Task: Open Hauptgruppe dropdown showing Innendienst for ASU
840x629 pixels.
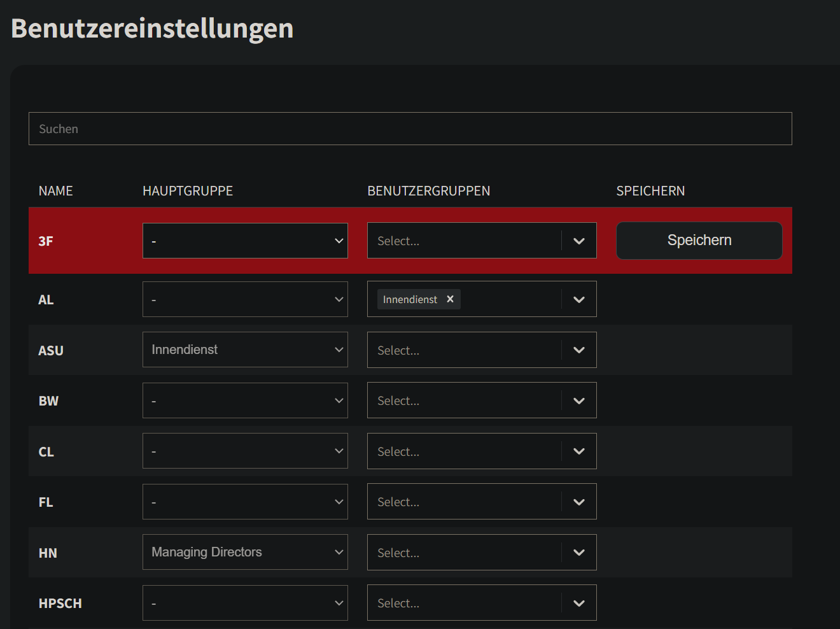Action: 245,350
